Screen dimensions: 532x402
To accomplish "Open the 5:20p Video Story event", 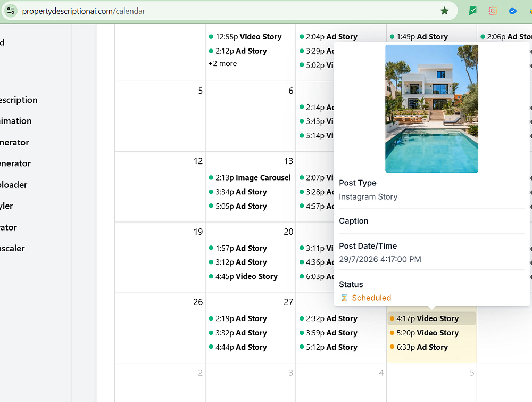I will coord(431,333).
